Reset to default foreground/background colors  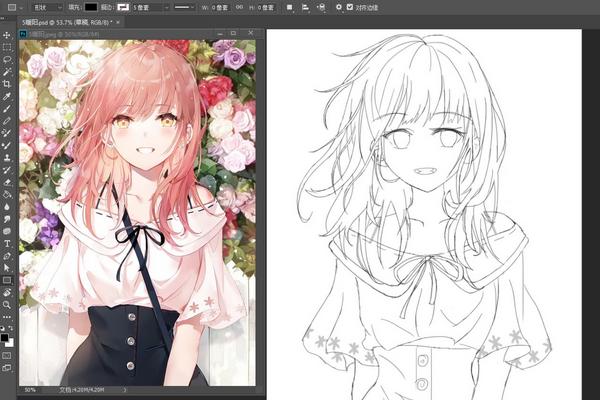[2, 328]
